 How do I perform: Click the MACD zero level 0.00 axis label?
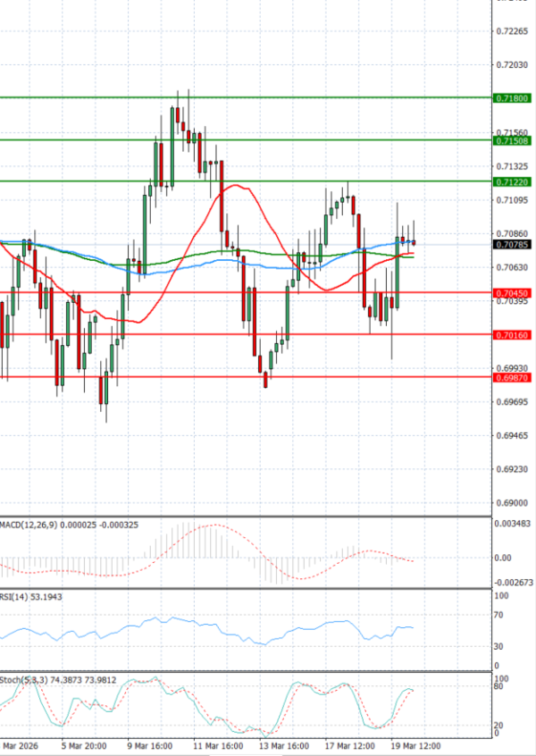pyautogui.click(x=502, y=558)
